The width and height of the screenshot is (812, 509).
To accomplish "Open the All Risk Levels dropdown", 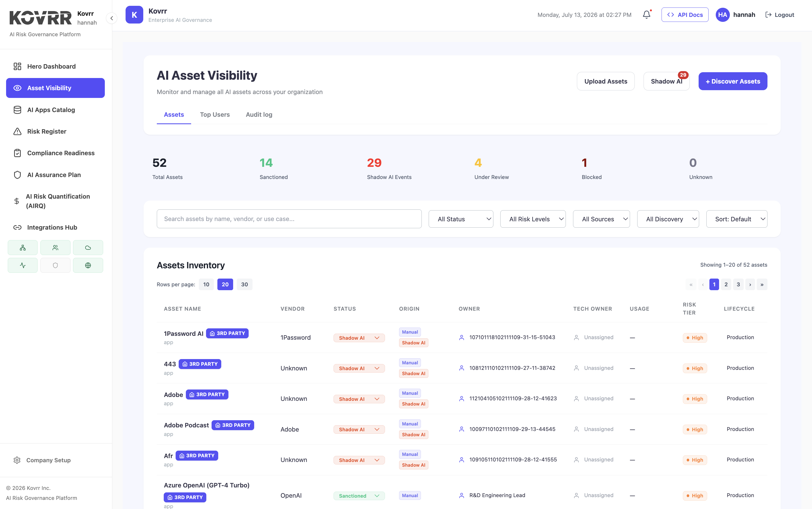I will 533,219.
